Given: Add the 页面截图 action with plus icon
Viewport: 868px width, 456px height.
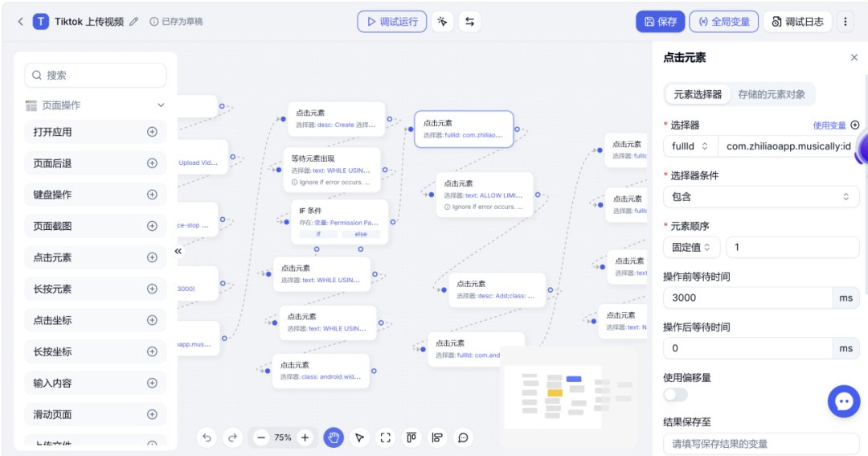Looking at the screenshot, I should [152, 226].
